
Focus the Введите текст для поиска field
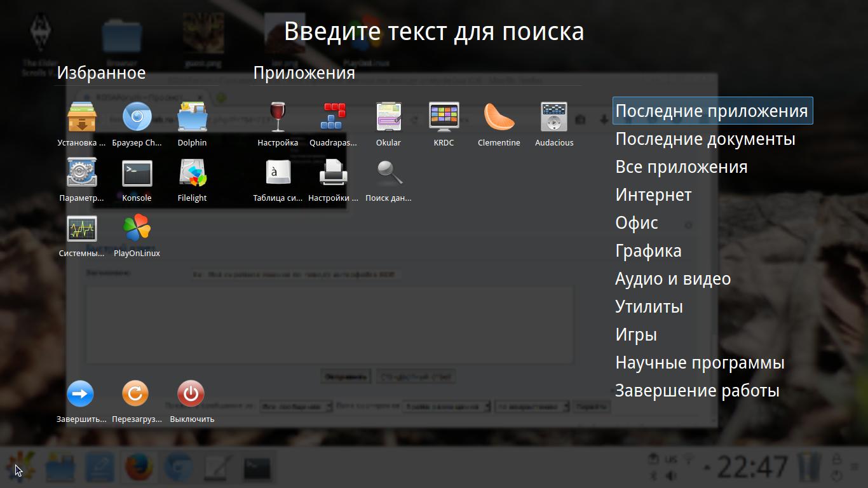[434, 31]
